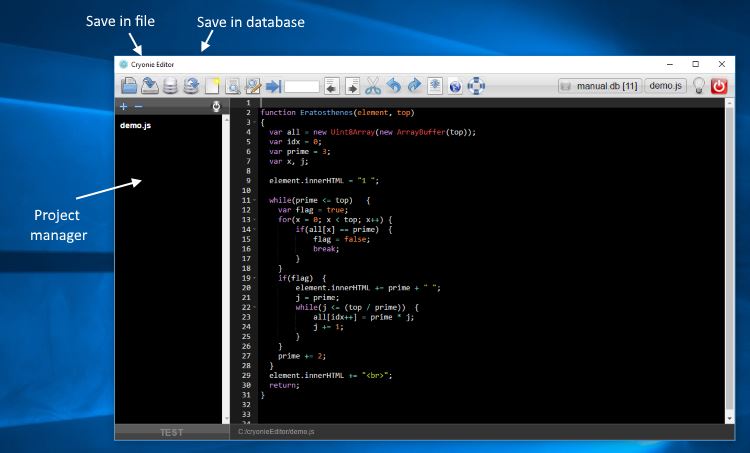Click the 'break;' statement on line 16

[x=326, y=249]
